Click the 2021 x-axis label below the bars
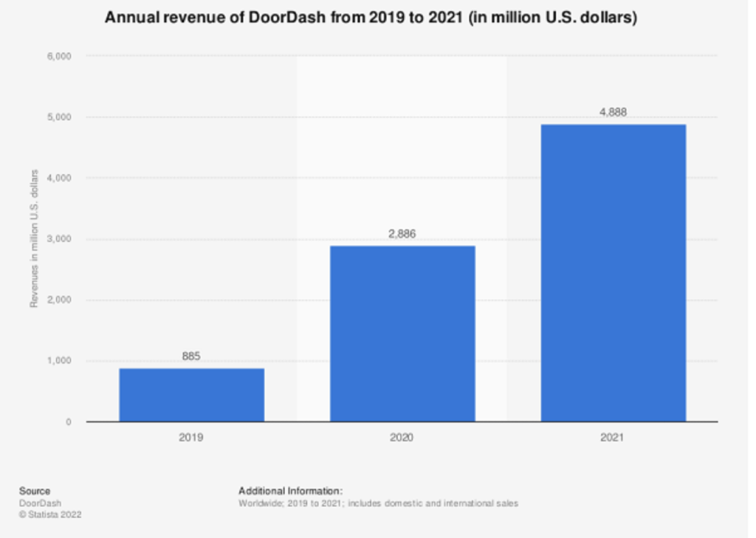Image resolution: width=756 pixels, height=538 pixels. coord(612,437)
